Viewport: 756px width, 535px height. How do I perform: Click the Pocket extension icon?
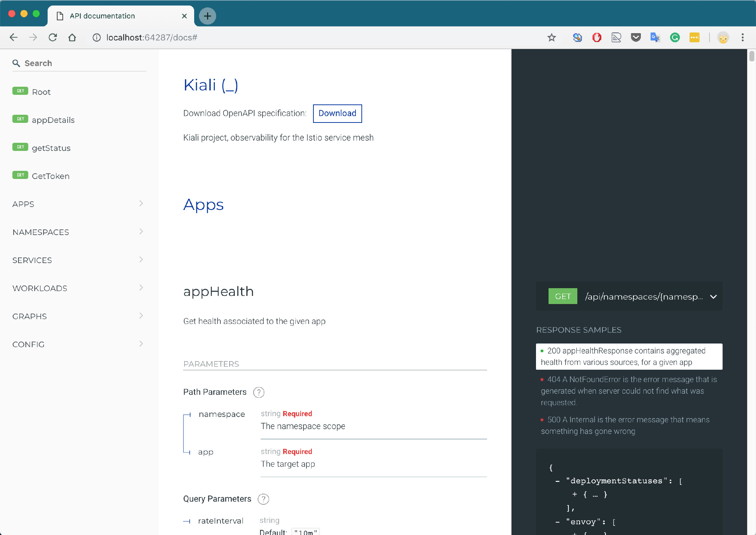pos(636,38)
